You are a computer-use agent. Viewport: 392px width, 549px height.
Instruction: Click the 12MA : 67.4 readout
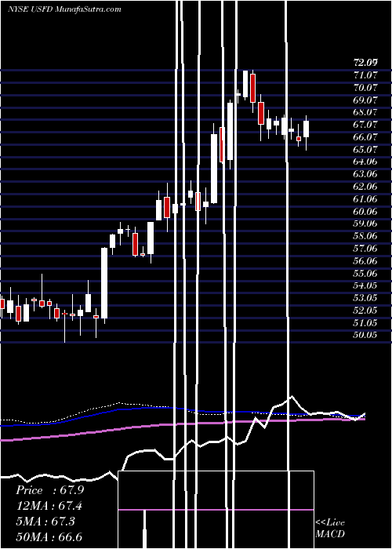(x=49, y=506)
